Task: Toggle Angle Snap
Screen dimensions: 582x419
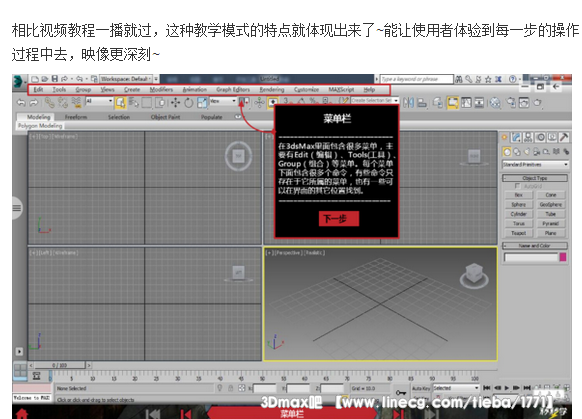Action: pos(301,101)
